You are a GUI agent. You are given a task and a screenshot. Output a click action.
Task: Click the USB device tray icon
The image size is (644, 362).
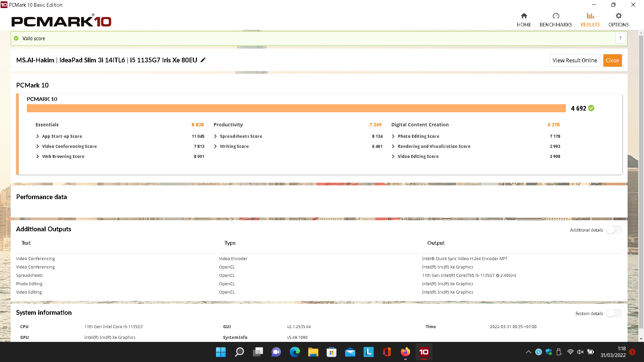559,352
